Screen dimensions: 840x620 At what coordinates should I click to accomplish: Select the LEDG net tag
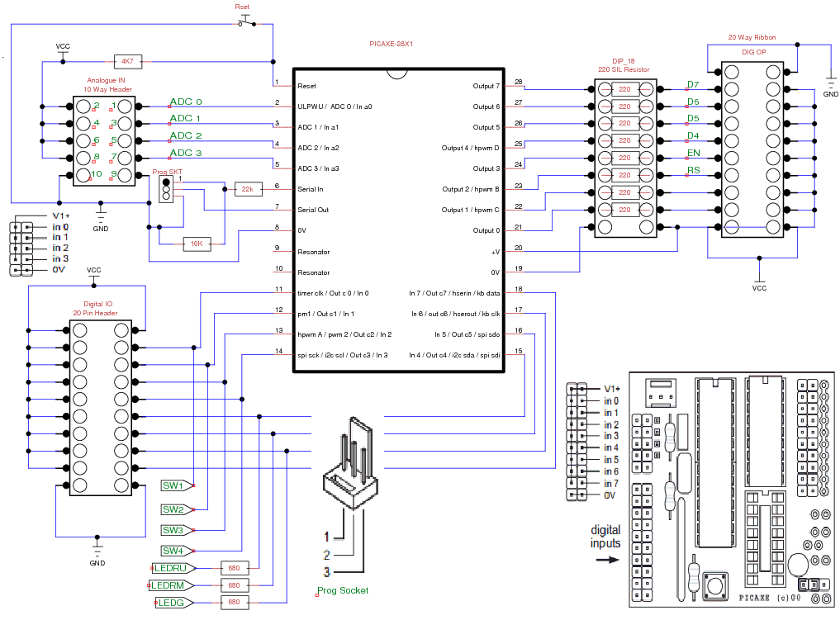[174, 603]
